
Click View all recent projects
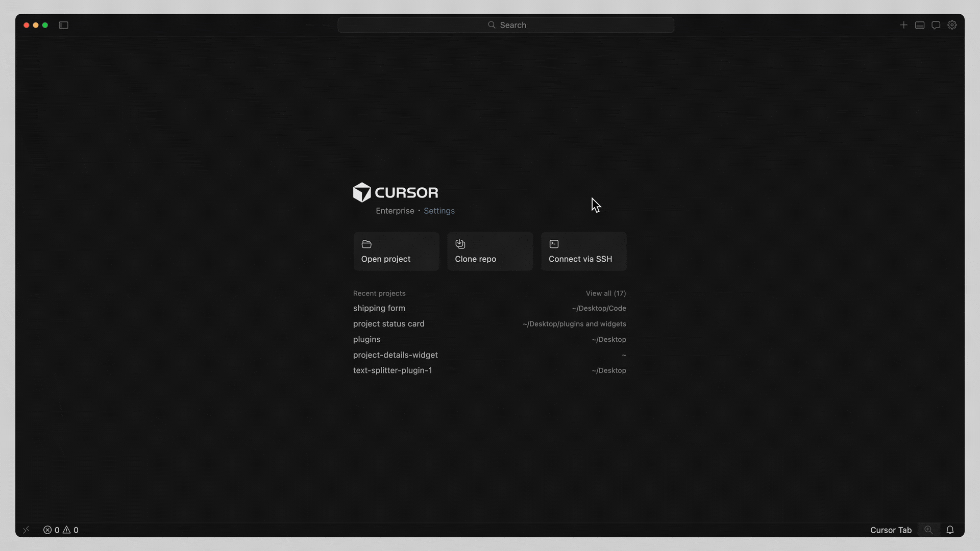(x=605, y=293)
